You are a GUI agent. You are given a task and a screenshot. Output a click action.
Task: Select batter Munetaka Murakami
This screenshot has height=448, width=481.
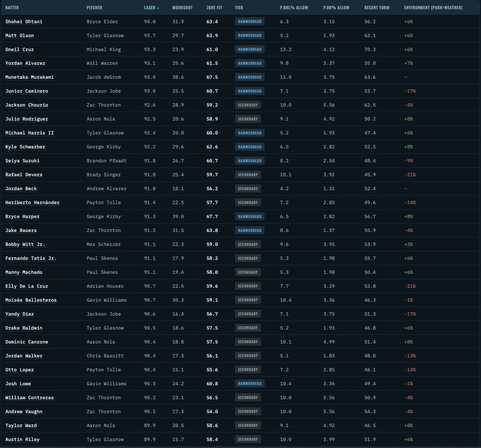click(29, 77)
